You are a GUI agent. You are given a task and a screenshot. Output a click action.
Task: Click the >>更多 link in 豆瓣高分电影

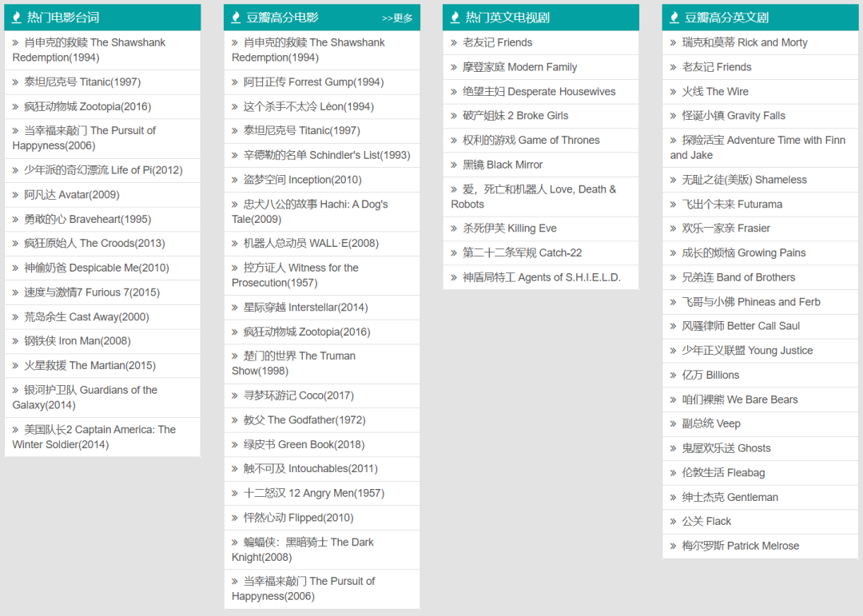point(397,18)
